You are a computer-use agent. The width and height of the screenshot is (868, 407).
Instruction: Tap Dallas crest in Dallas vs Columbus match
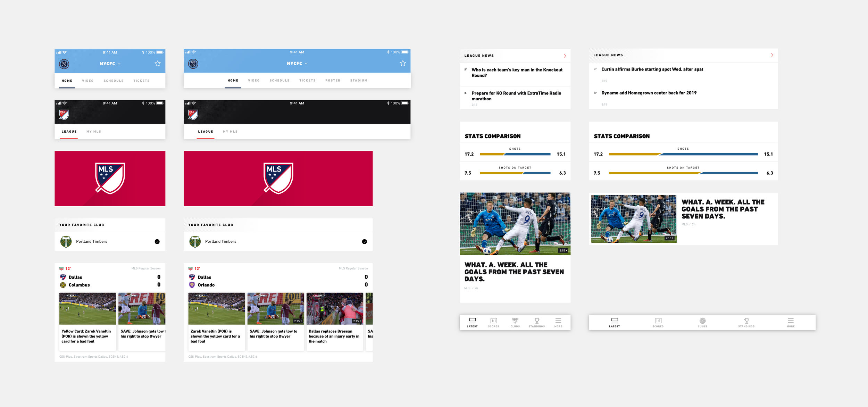(x=63, y=277)
